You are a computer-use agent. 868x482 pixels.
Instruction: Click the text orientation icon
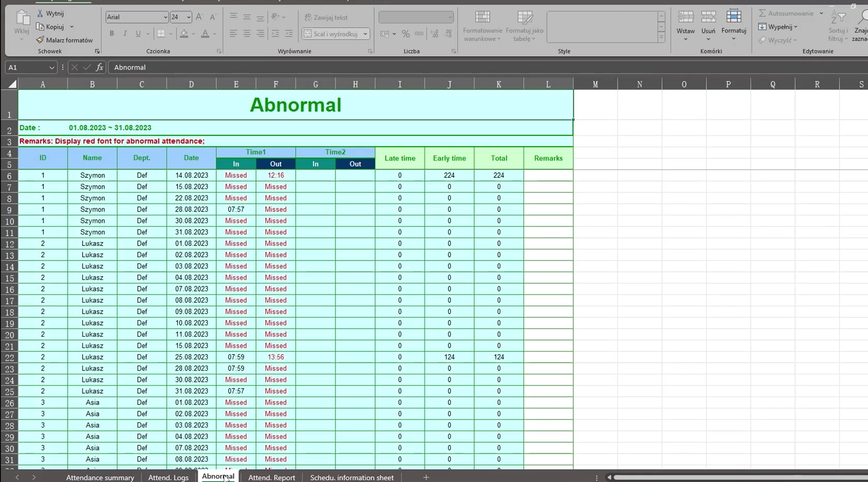[x=275, y=17]
